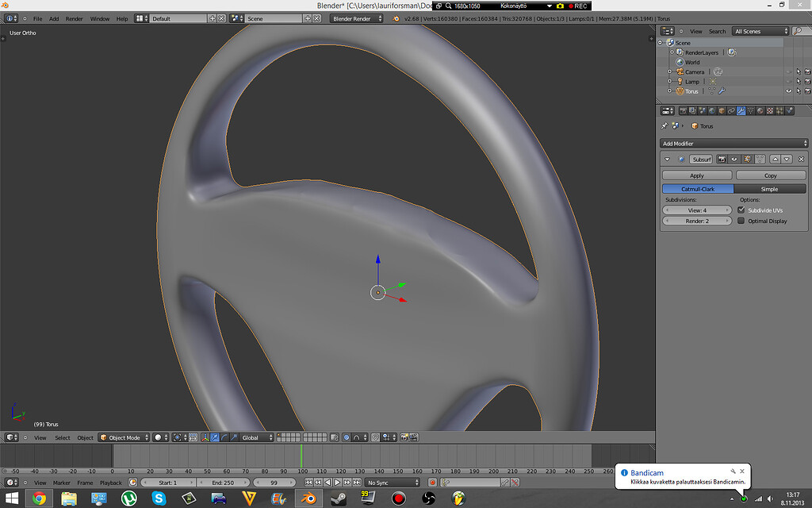Toggle proportional editing button in 3D header
This screenshot has height=508, width=812.
click(x=346, y=437)
